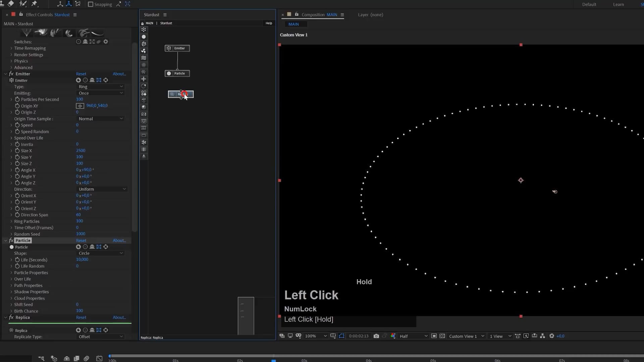
Task: Click the burst Auxiliary icon in Stardust toolbar
Action: point(144,44)
